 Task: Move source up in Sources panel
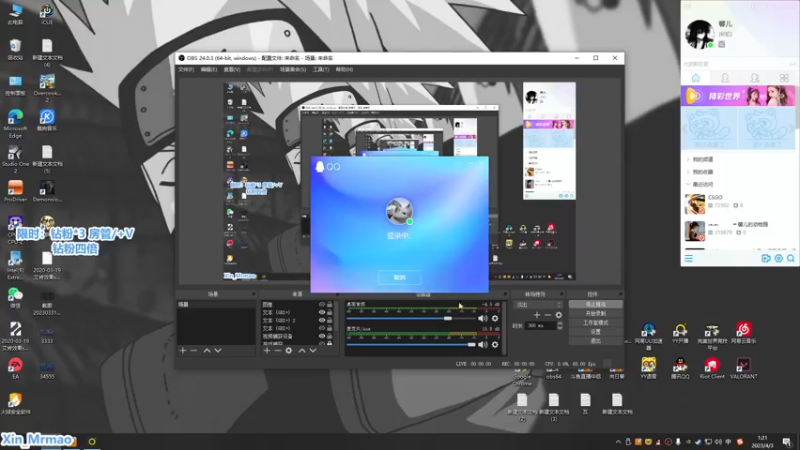click(x=302, y=351)
